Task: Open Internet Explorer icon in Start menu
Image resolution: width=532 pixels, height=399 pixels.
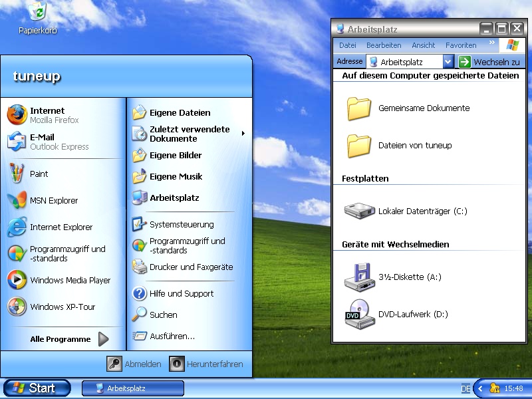Action: 17,227
